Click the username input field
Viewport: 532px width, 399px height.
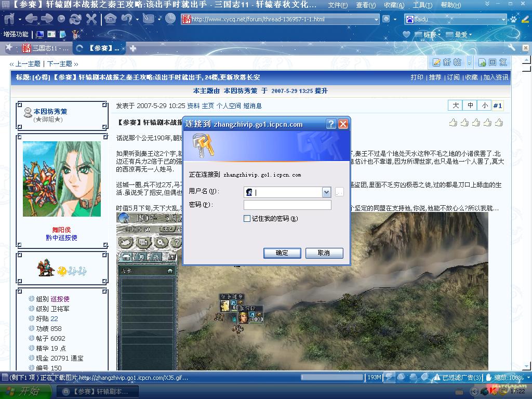[x=287, y=192]
